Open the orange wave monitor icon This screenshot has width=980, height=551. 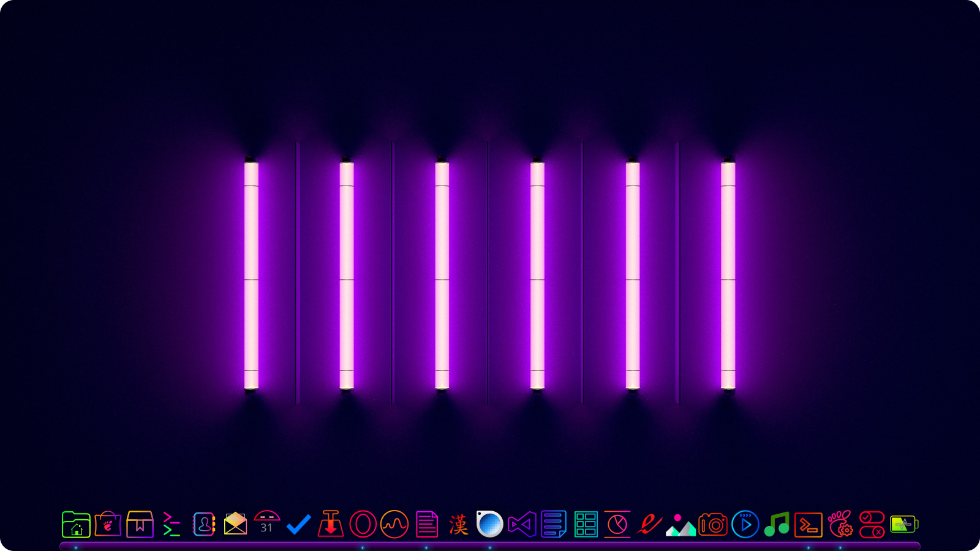pos(394,525)
